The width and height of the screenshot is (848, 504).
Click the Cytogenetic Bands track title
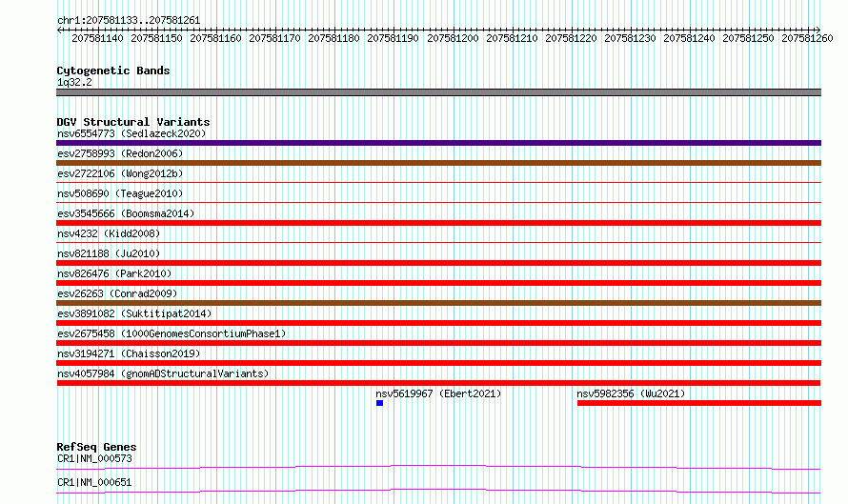113,71
